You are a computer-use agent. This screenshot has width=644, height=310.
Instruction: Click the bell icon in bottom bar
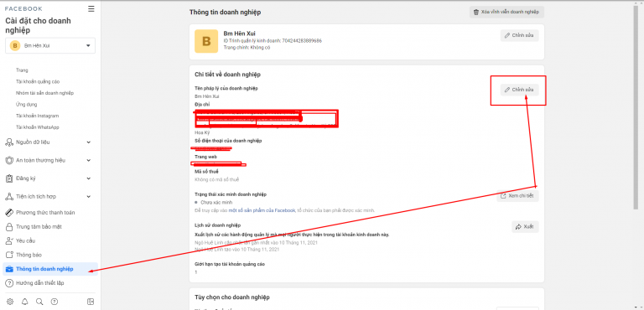(x=24, y=302)
